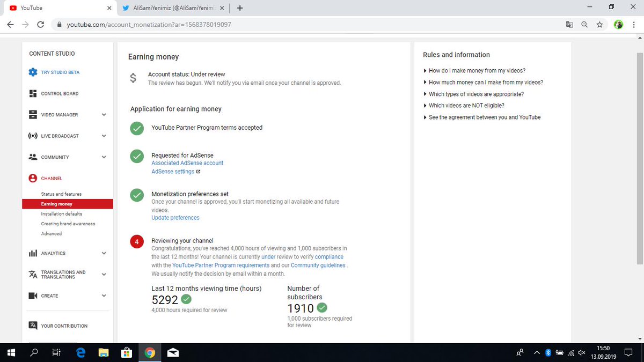The image size is (644, 362).
Task: Expand the Live Broadcast section
Action: [x=104, y=136]
